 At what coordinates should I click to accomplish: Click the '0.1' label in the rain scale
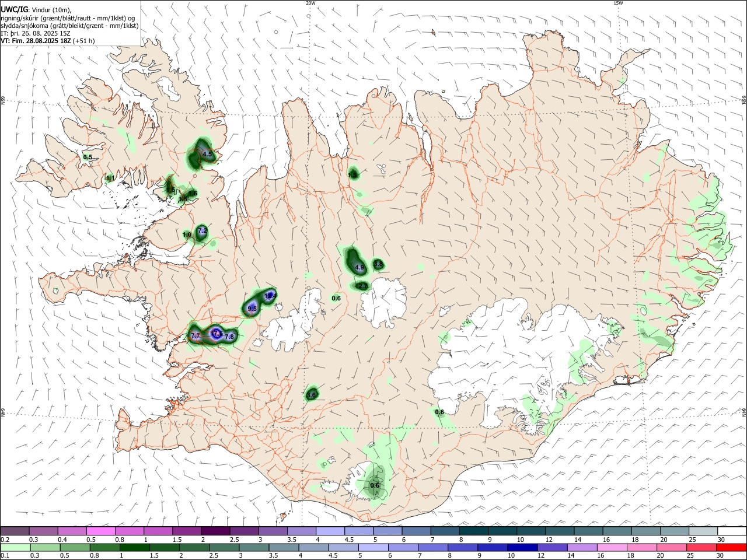[5, 556]
